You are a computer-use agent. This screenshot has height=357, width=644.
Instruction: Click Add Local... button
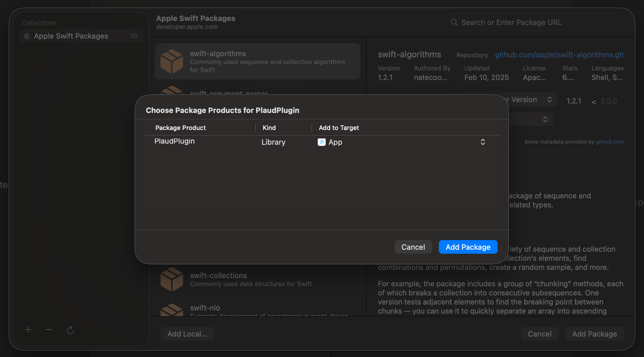point(187,334)
